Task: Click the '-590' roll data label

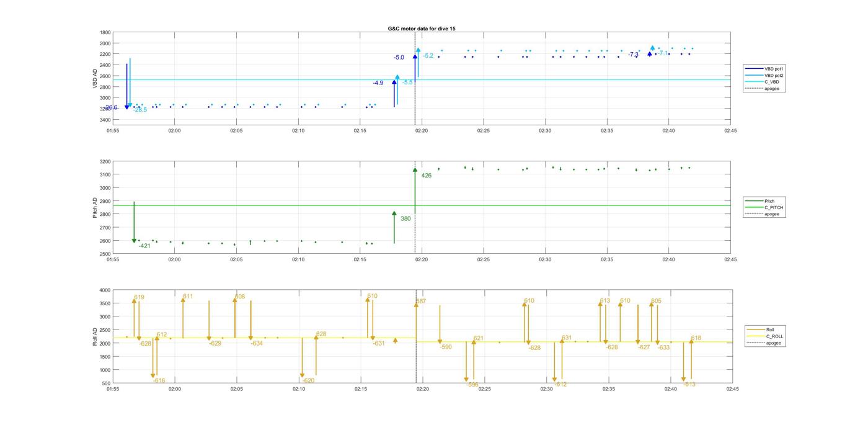Action: click(446, 347)
